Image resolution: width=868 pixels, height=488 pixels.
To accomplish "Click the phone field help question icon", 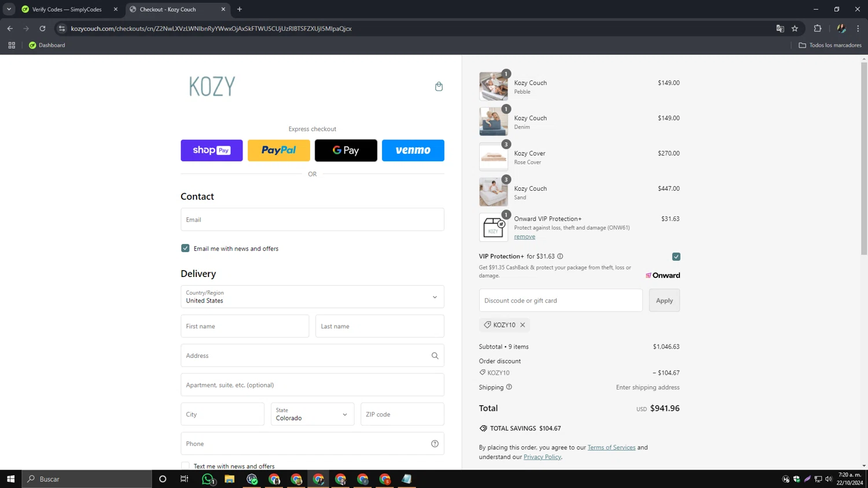I will point(435,443).
